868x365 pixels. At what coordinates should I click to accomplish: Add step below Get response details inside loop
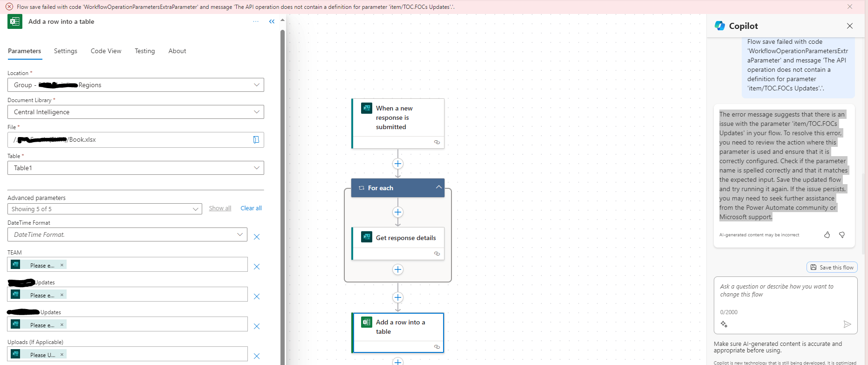(398, 269)
